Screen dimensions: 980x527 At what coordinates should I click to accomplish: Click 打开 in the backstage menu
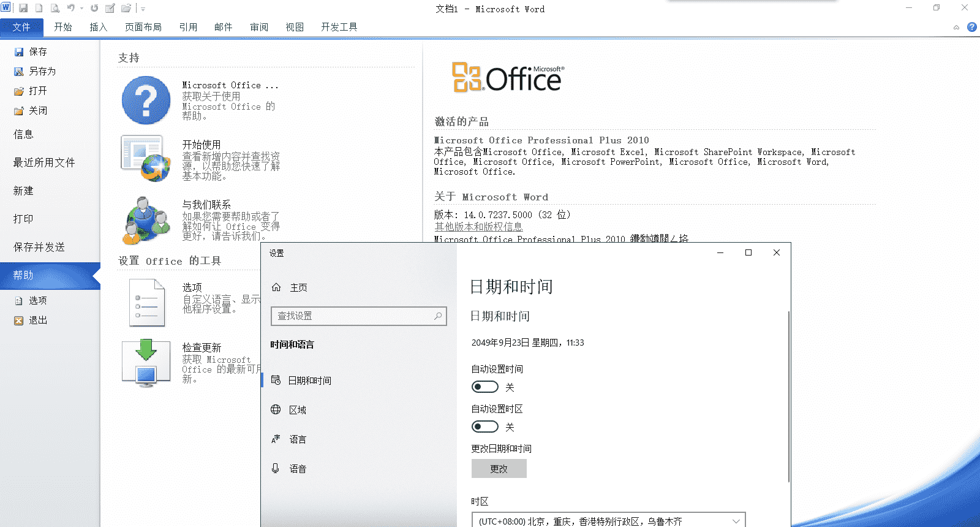point(38,91)
